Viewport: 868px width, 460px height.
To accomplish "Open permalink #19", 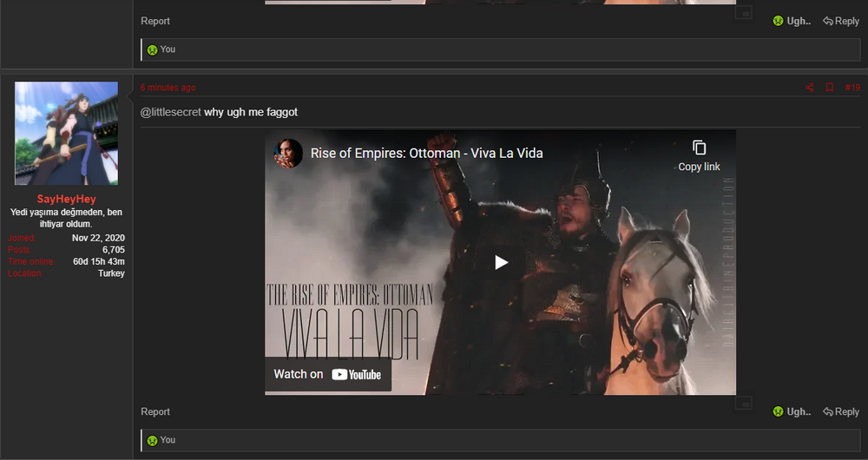I will tap(852, 88).
